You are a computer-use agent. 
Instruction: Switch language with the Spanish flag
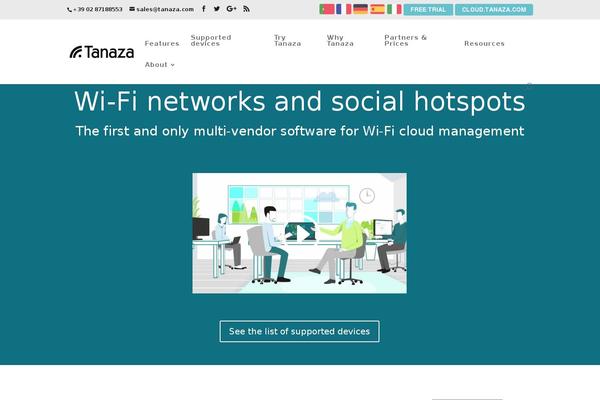[x=377, y=9]
